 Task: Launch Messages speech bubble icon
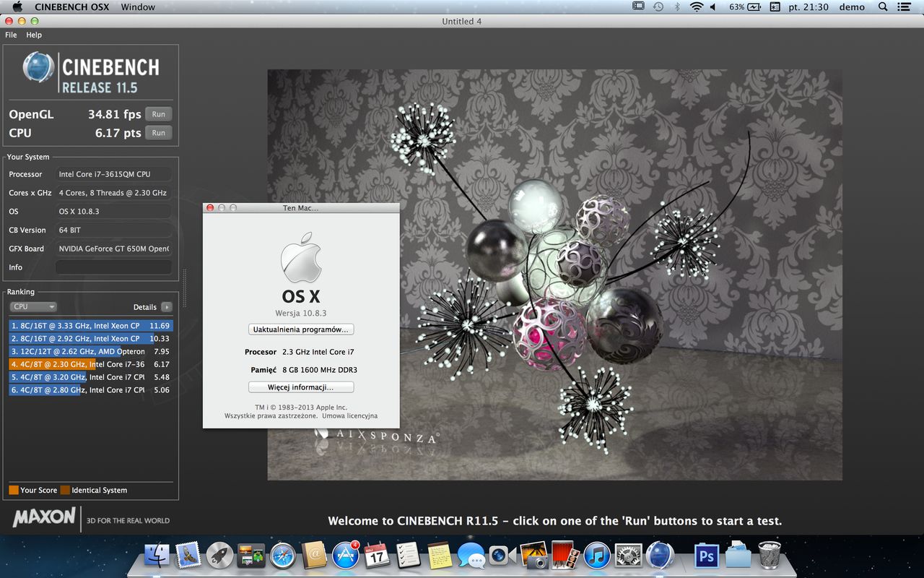pos(471,555)
